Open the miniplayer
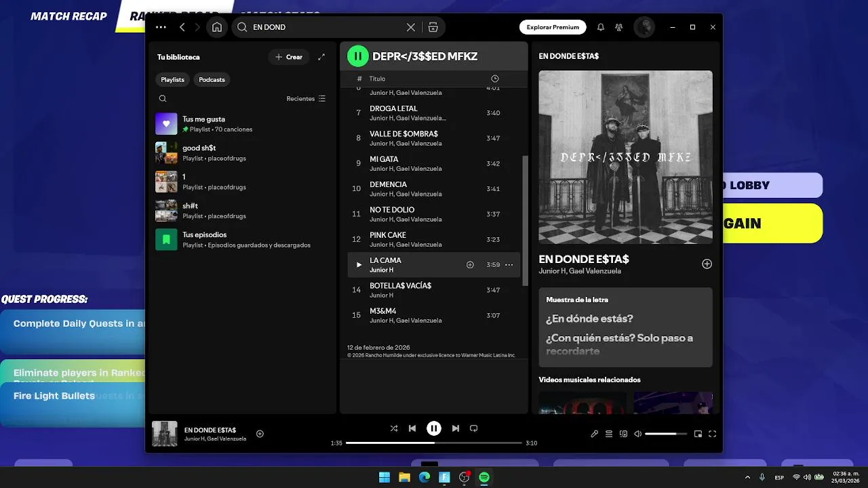 pyautogui.click(x=698, y=434)
